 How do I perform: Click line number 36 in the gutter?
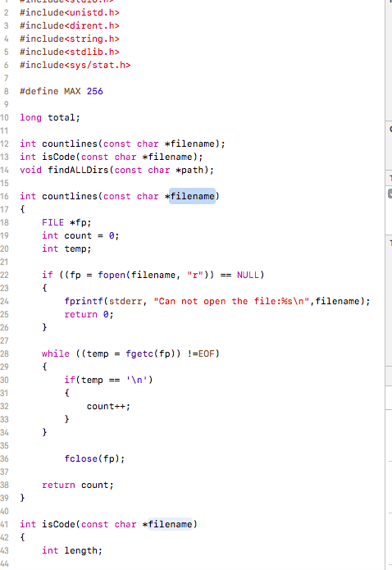click(4, 459)
